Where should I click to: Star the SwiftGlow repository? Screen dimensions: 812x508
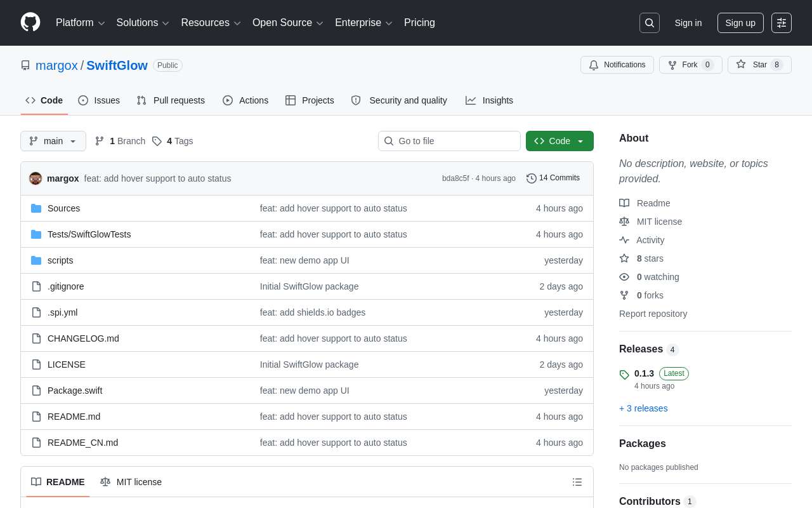(759, 65)
